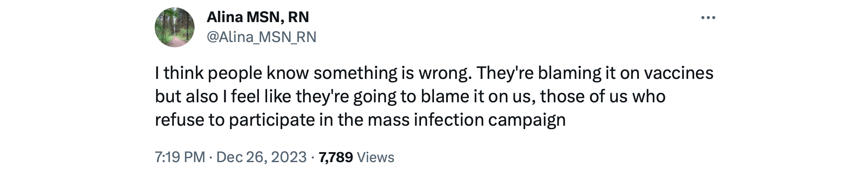Click the 'Dec' month text in the footer
Screen dimensions: 868x176
[x=229, y=157]
